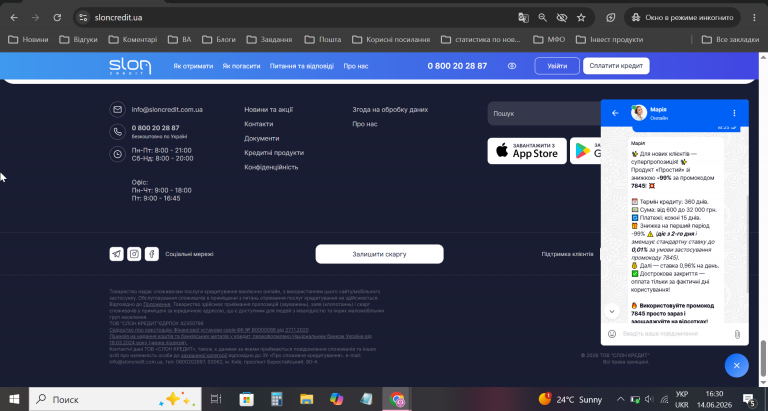Open the Instagram social icon
This screenshot has width=768, height=411.
(134, 254)
